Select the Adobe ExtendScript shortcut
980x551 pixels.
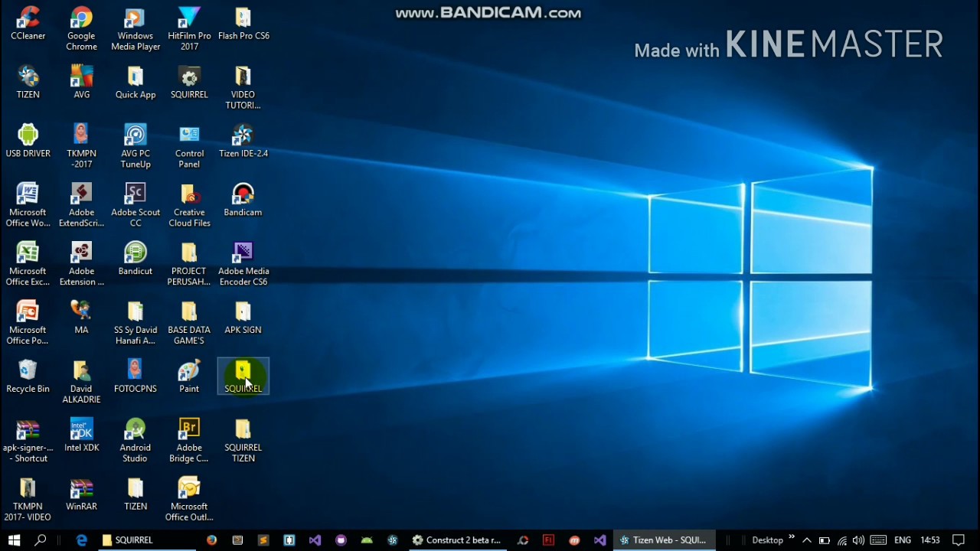(x=81, y=205)
